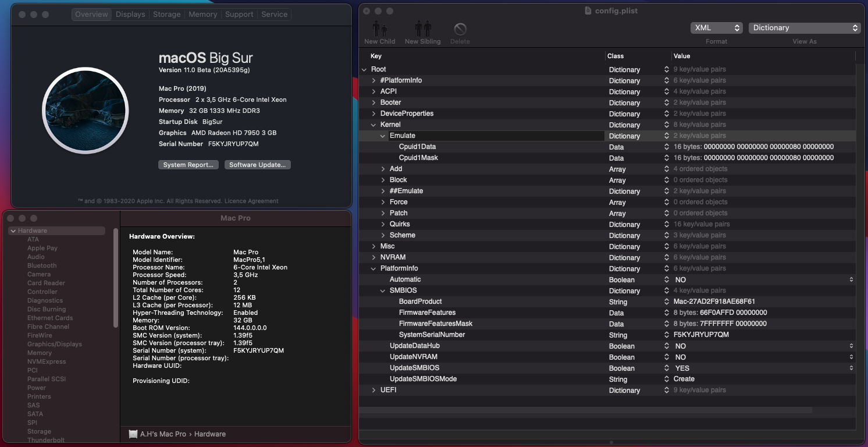
Task: Expand the UEFI dictionary
Action: coord(373,390)
